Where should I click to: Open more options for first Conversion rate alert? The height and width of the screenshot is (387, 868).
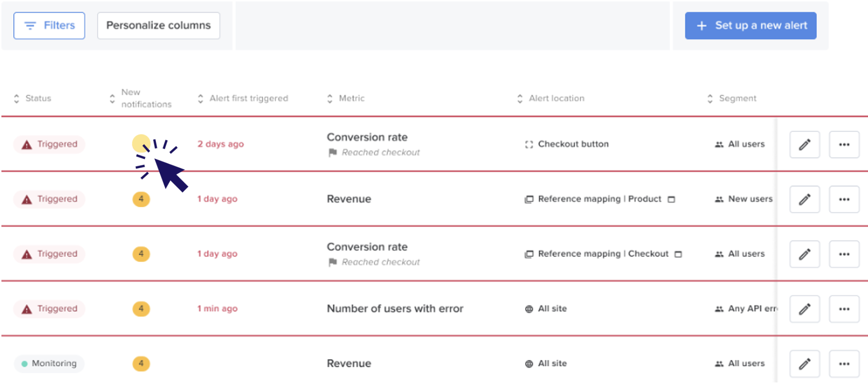tap(844, 144)
